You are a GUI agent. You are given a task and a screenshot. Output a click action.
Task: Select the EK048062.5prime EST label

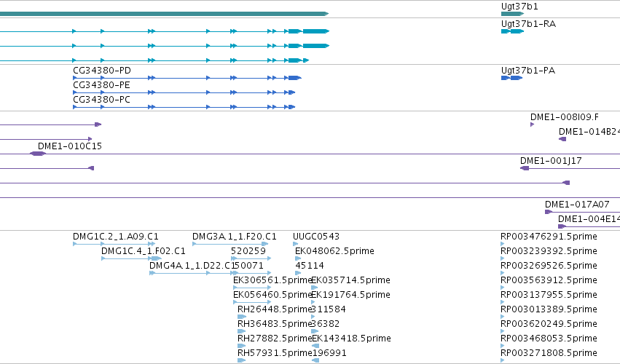click(x=334, y=251)
